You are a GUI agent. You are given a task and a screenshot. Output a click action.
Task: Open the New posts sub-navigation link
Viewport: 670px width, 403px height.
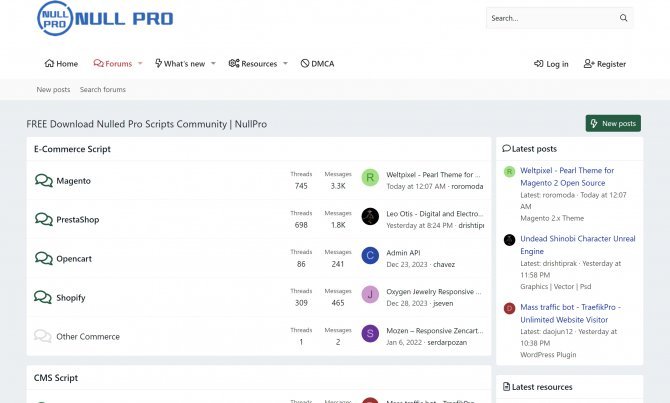coord(53,89)
